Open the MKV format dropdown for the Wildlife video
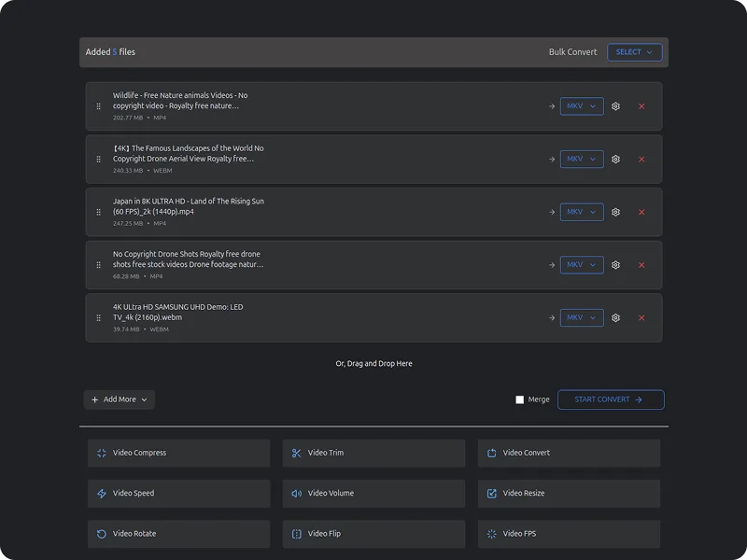Viewport: 747px width, 560px height. [x=581, y=106]
